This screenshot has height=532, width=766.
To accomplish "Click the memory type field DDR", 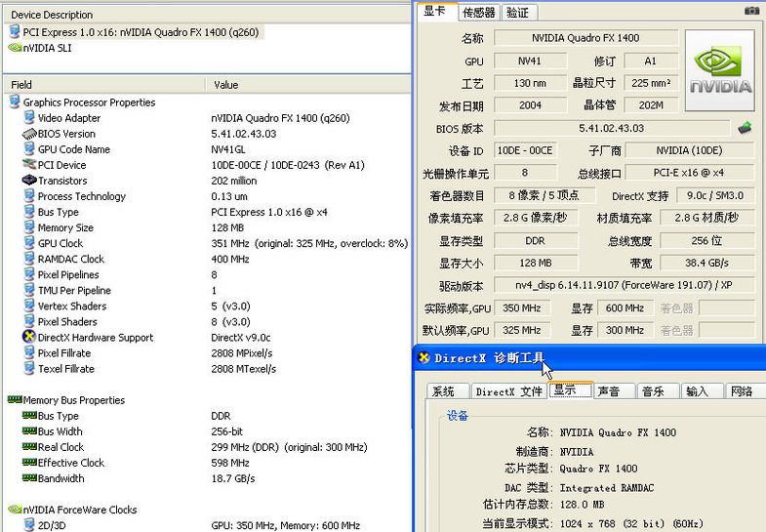I will tap(536, 241).
